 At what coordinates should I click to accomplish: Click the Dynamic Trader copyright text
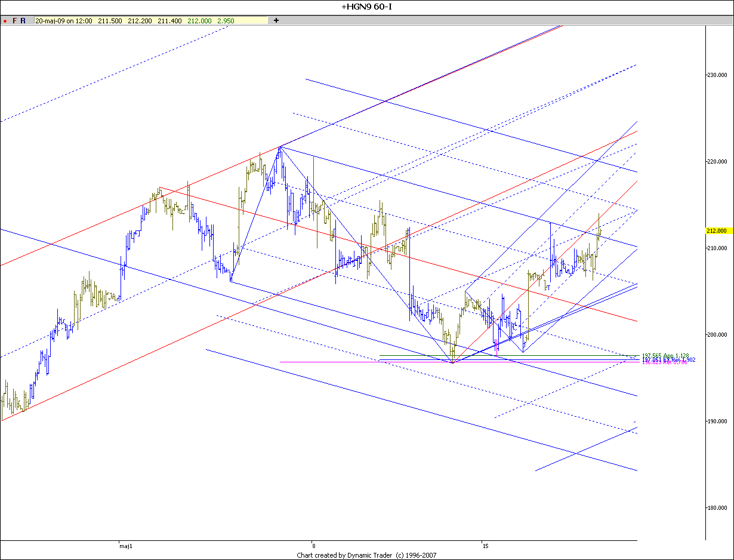367,555
